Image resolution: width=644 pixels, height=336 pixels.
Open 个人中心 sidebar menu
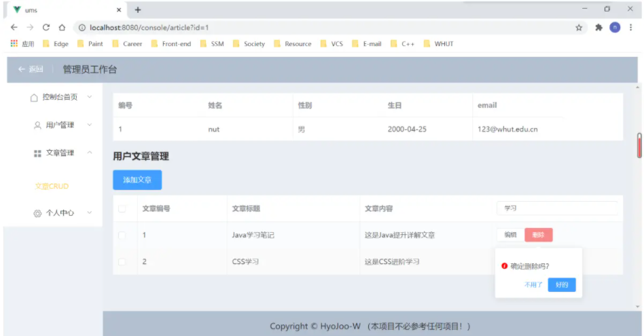(54, 212)
